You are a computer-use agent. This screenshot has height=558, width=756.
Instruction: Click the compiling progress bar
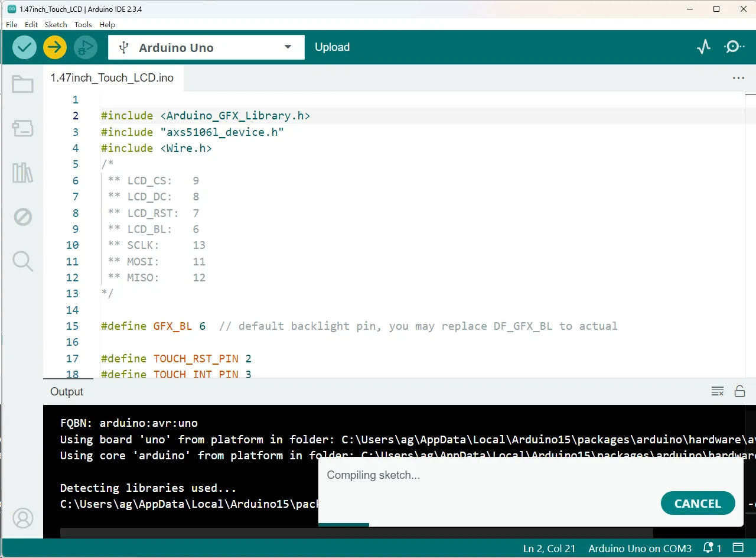click(344, 525)
